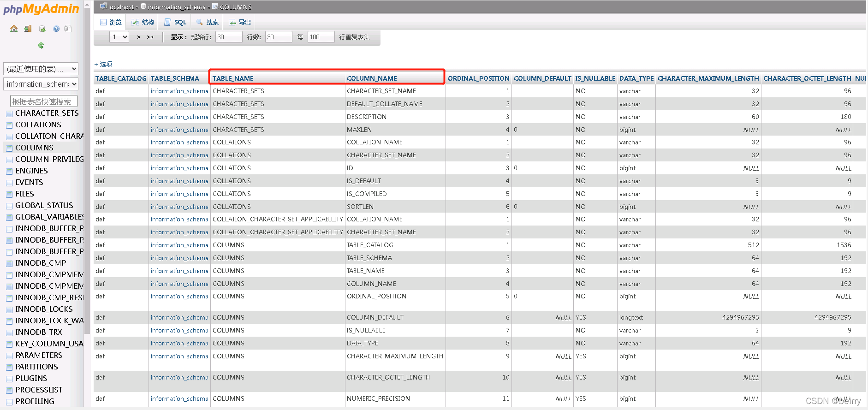Click COLUMNS breadcrumb link

(236, 7)
